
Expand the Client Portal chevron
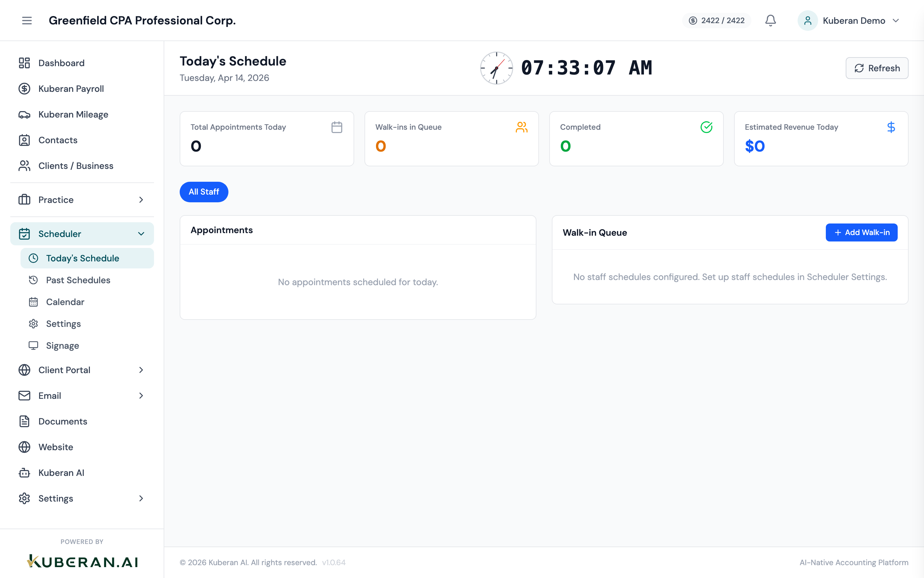141,370
